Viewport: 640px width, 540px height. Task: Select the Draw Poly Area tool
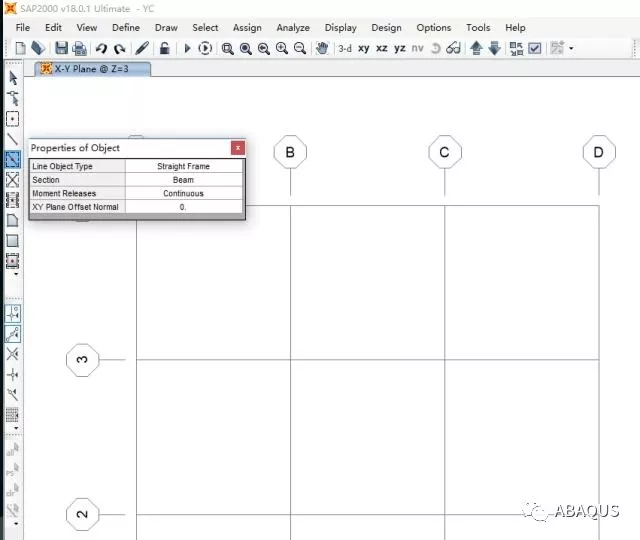12,220
